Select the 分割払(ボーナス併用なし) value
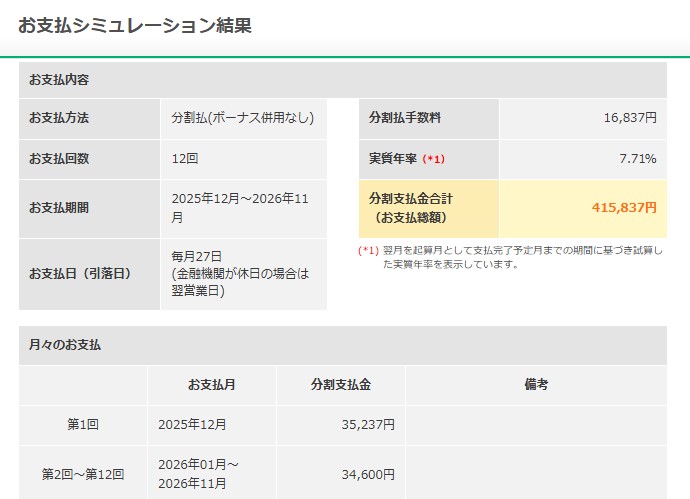This screenshot has width=690, height=499. click(242, 118)
